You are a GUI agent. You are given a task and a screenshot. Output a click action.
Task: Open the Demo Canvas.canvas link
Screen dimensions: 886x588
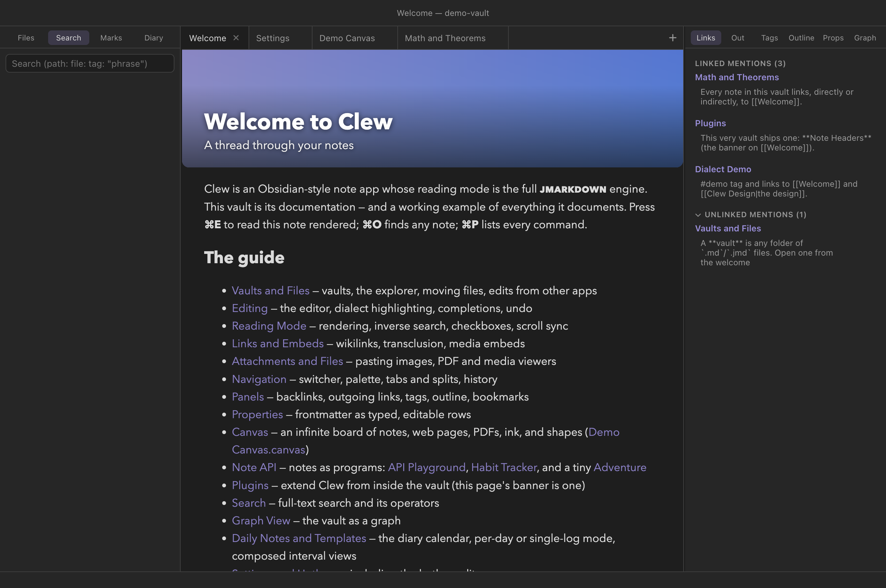tap(268, 450)
